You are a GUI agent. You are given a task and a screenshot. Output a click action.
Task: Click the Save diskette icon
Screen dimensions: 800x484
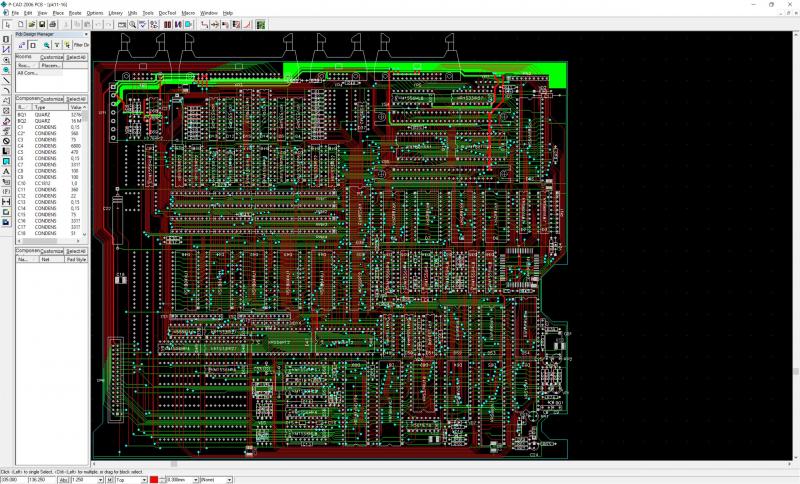[42, 23]
